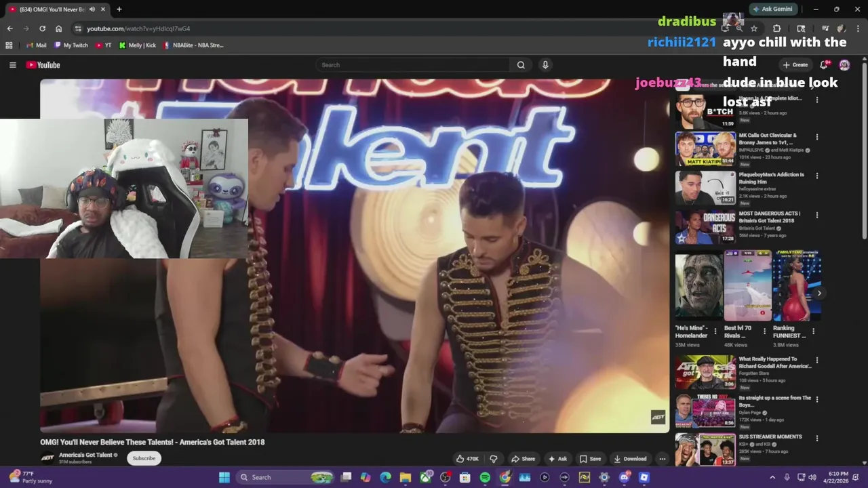
Task: Open the YouTube account avatar menu
Action: coord(844,65)
